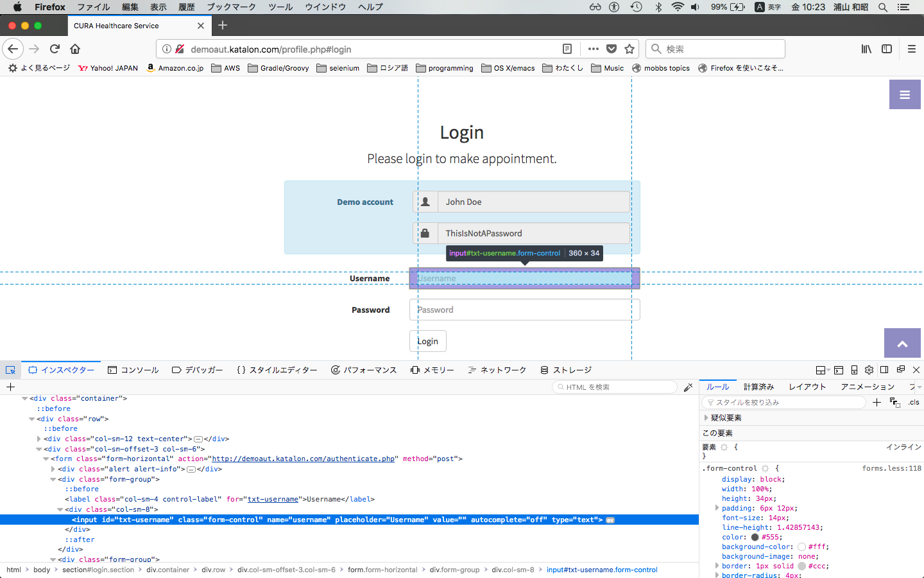The height and width of the screenshot is (578, 924).
Task: Open the ネットワーク tab
Action: [497, 370]
